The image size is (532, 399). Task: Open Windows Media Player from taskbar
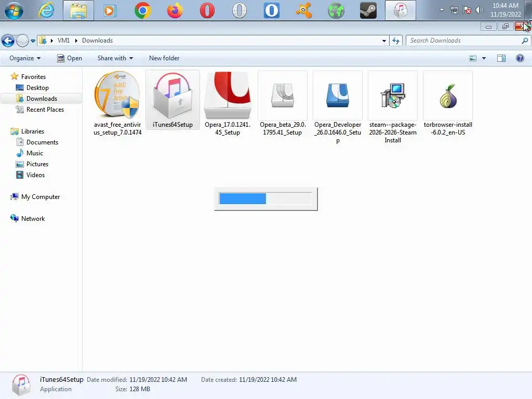pos(110,10)
